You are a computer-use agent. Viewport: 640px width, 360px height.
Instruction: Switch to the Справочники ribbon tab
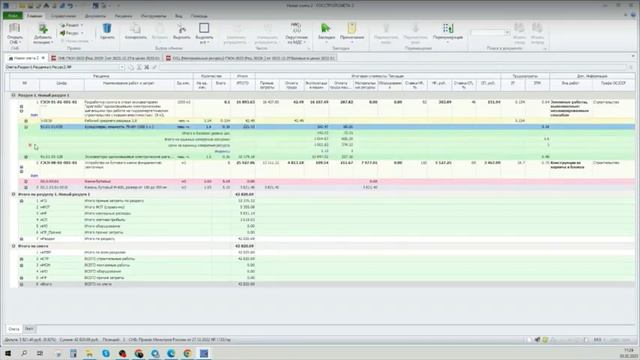[63, 16]
